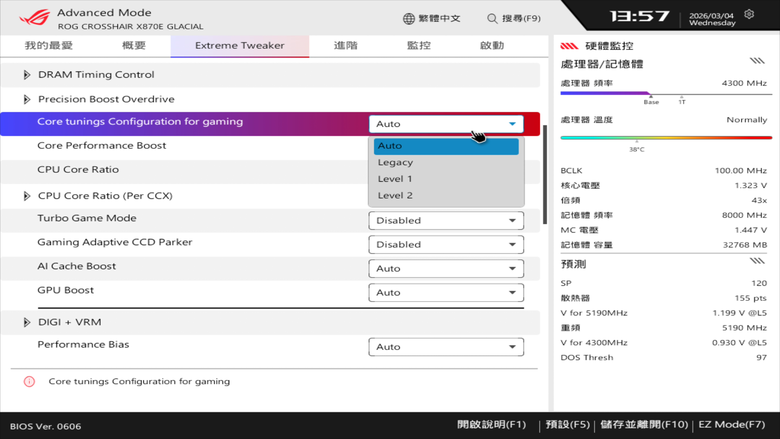This screenshot has width=780, height=439.
Task: Click the main panel vertical scrollbar
Action: [x=545, y=174]
